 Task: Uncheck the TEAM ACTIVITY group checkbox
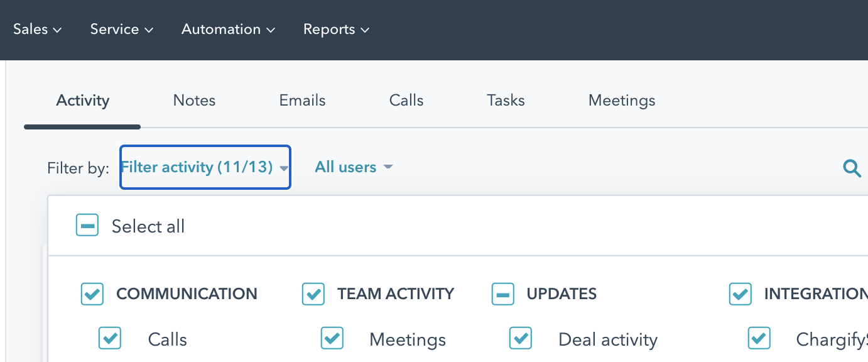(313, 293)
